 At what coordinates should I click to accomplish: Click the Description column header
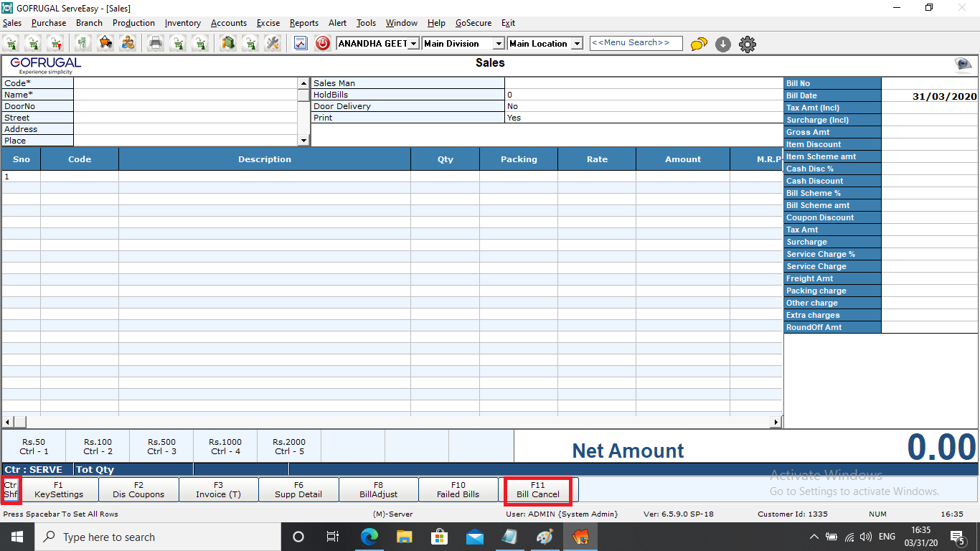point(265,159)
